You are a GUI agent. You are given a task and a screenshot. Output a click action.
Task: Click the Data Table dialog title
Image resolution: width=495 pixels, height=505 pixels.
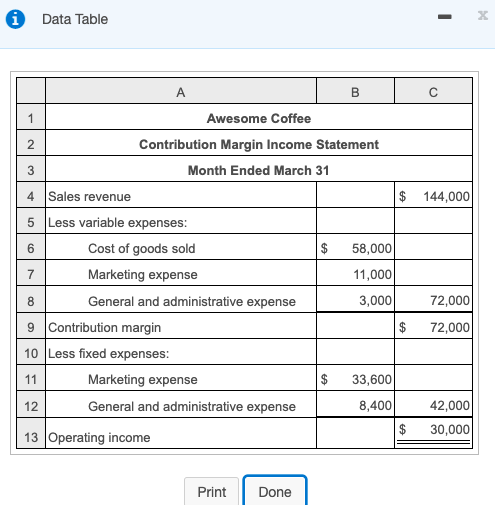[x=75, y=19]
